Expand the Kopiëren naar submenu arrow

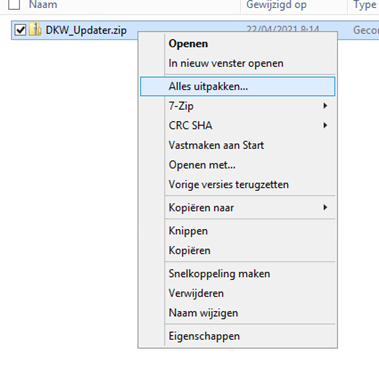click(x=325, y=208)
